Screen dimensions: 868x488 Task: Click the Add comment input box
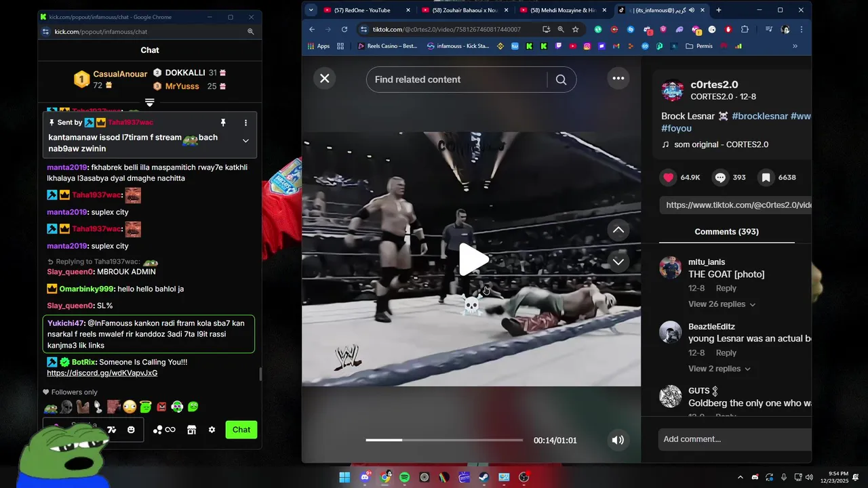[x=735, y=439]
